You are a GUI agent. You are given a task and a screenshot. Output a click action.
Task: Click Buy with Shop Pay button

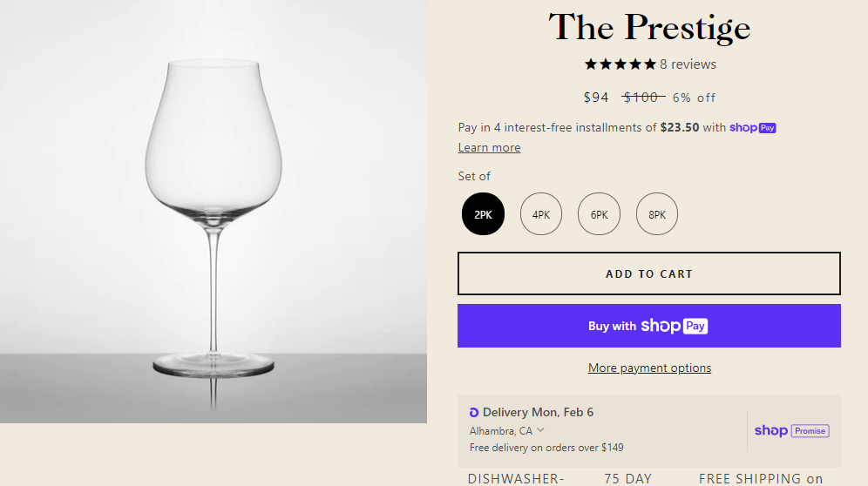point(648,326)
